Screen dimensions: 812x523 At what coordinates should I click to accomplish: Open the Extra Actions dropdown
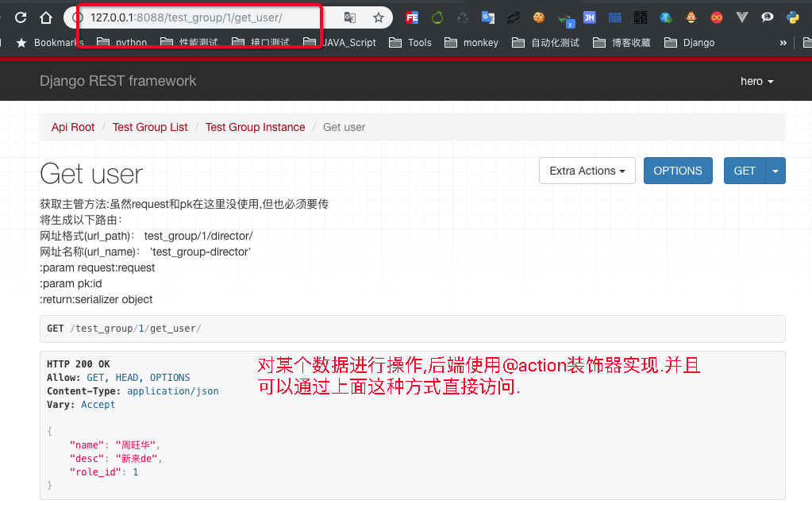(x=587, y=171)
